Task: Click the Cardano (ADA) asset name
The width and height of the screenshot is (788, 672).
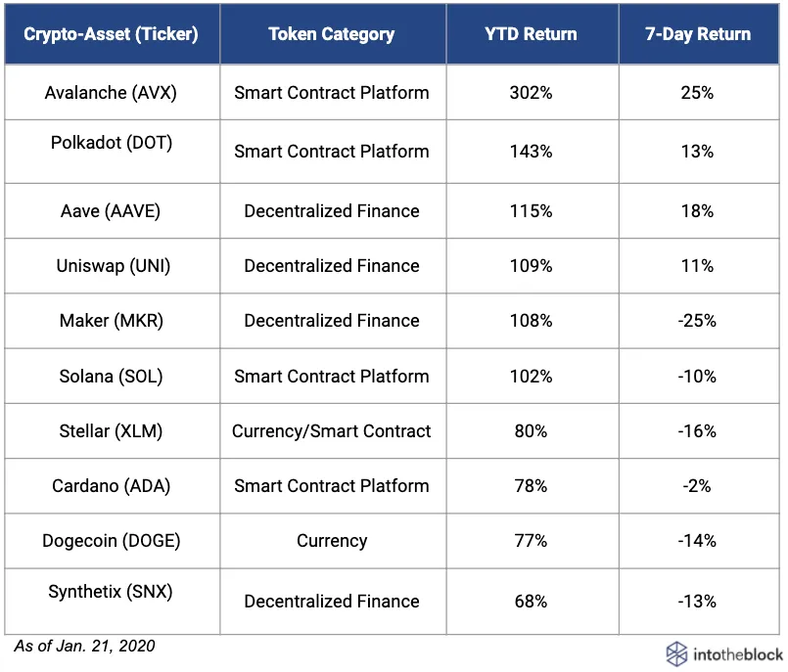Action: (111, 486)
